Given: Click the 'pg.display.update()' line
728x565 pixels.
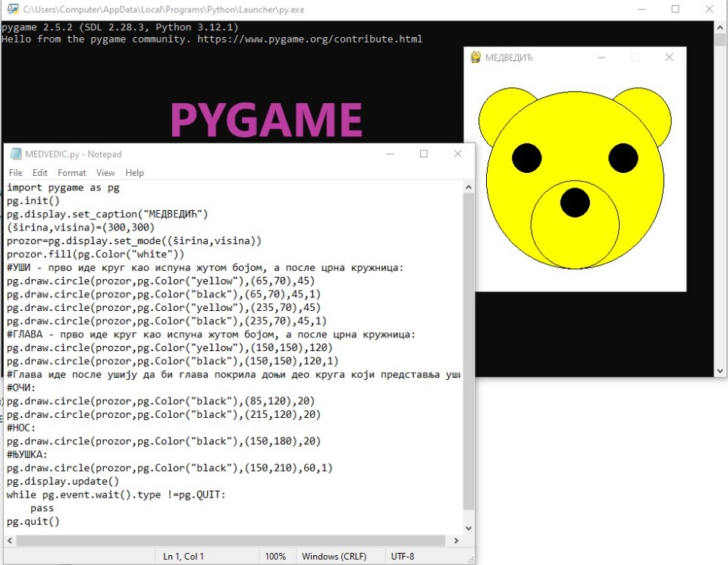Looking at the screenshot, I should click(x=63, y=482).
